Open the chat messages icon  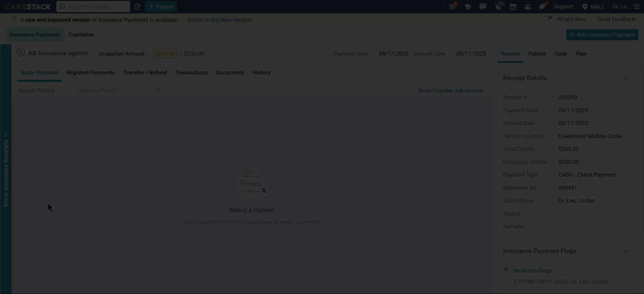[543, 7]
